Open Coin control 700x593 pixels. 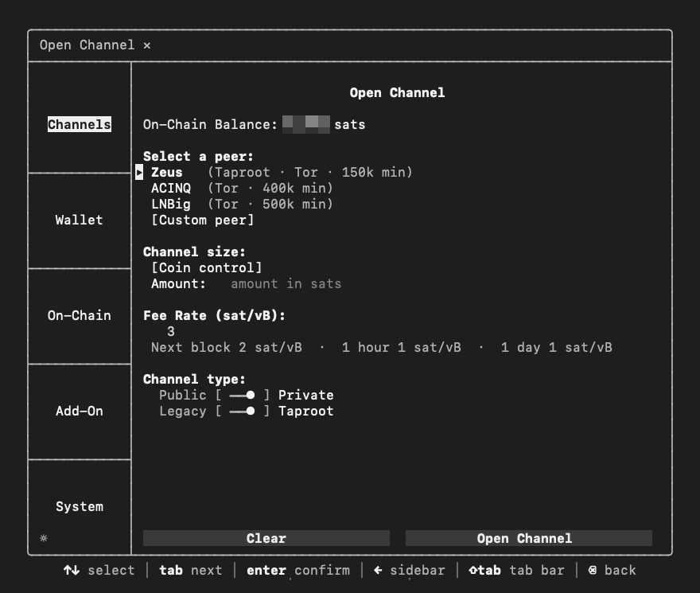coord(207,267)
